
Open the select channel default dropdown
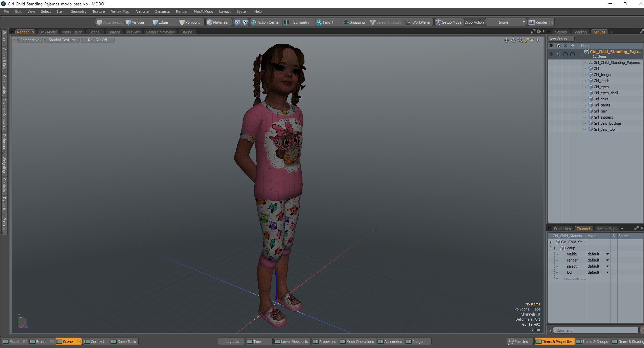pos(598,266)
